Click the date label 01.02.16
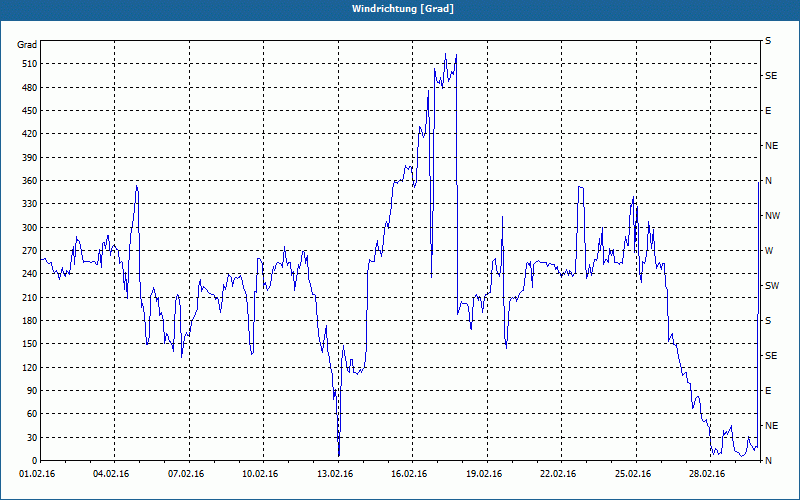The height and width of the screenshot is (500, 800). [x=37, y=474]
